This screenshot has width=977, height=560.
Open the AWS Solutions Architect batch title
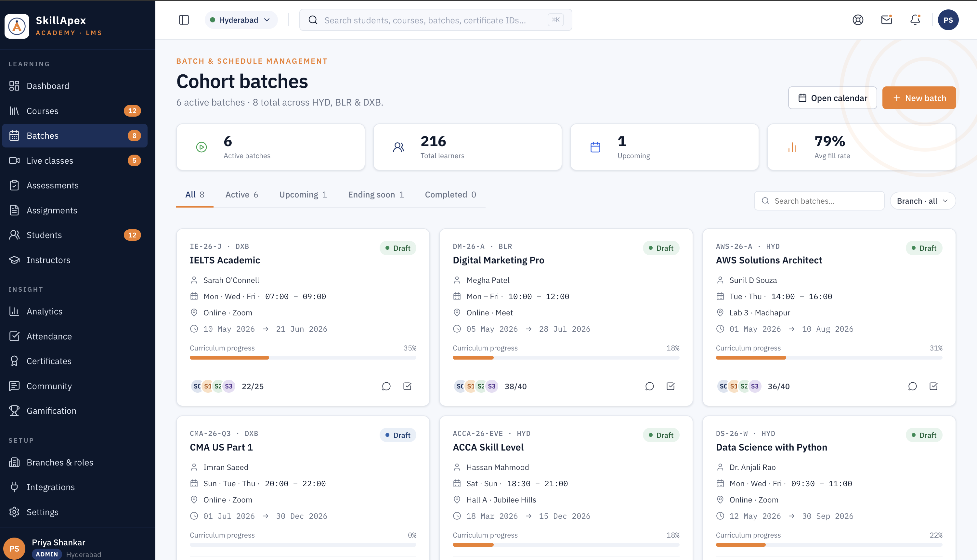click(768, 260)
